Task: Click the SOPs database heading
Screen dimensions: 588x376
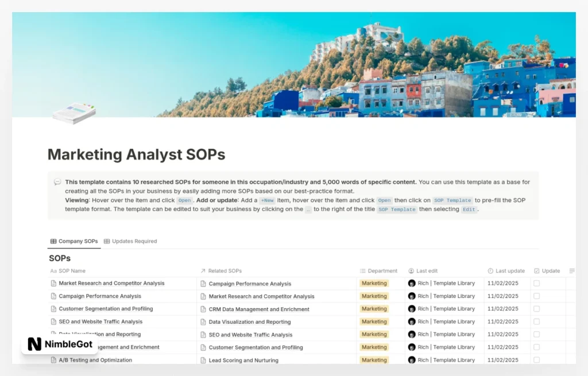Action: [x=60, y=258]
